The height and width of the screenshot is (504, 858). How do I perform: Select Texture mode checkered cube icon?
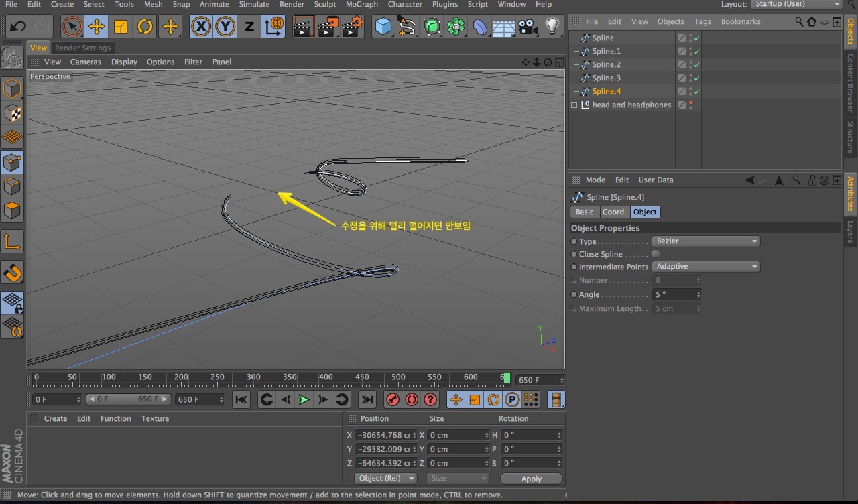(x=12, y=113)
